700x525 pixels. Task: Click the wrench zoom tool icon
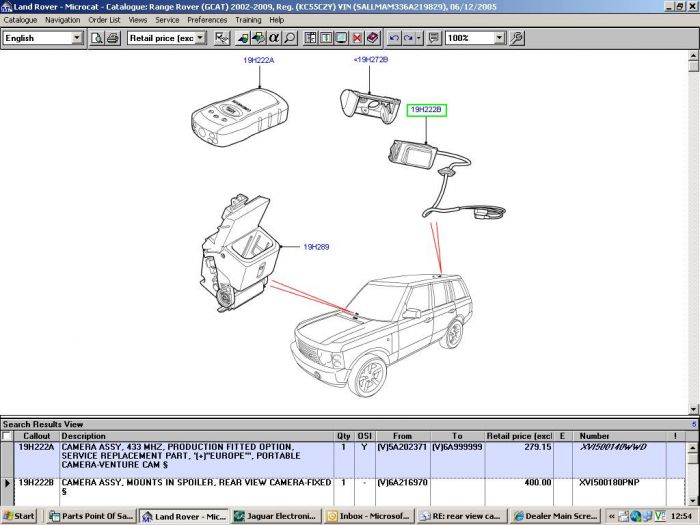pyautogui.click(x=517, y=38)
